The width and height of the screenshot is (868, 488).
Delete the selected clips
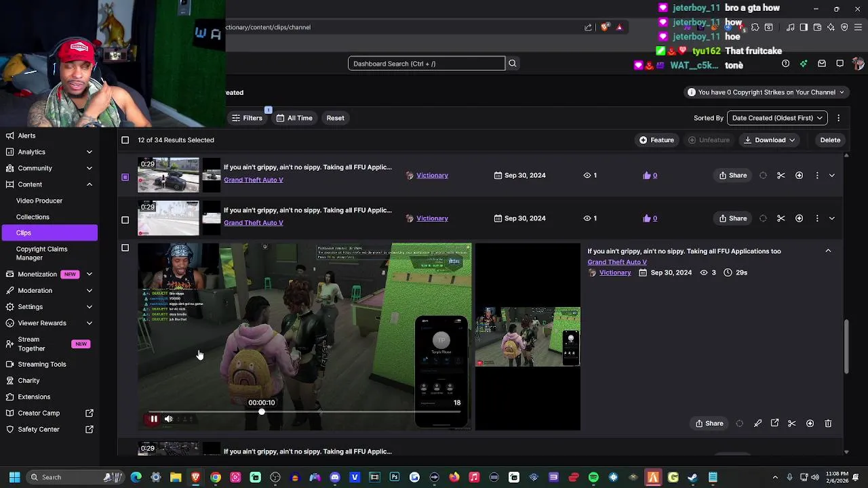(830, 140)
